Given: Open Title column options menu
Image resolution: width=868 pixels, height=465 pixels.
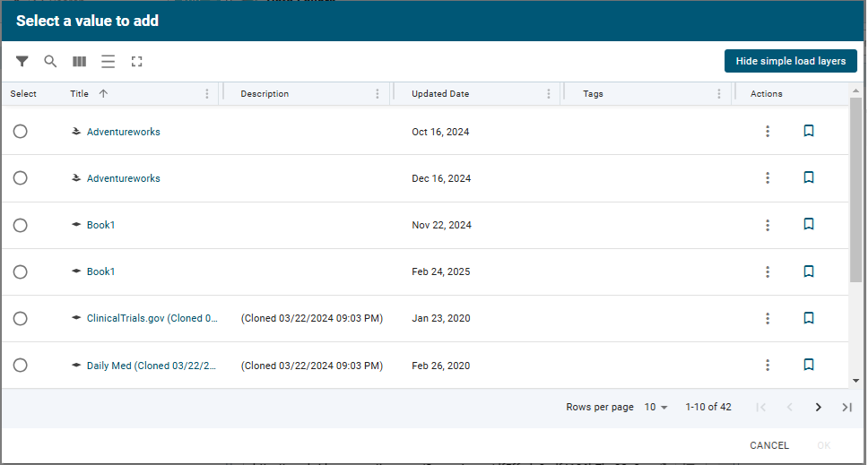Looking at the screenshot, I should 207,94.
